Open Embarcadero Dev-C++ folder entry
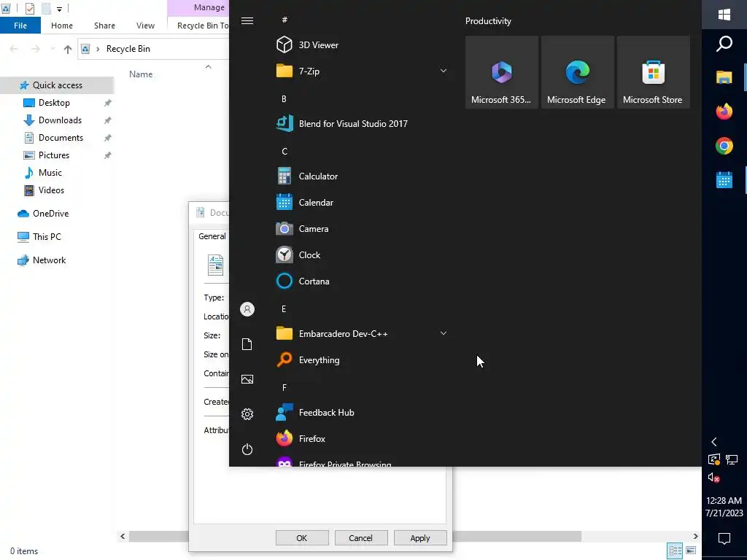The height and width of the screenshot is (560, 747). click(x=362, y=333)
